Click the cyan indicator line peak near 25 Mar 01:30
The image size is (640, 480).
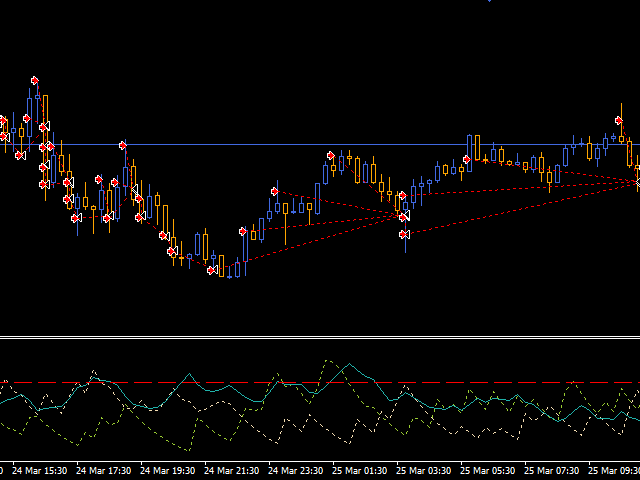click(x=346, y=365)
